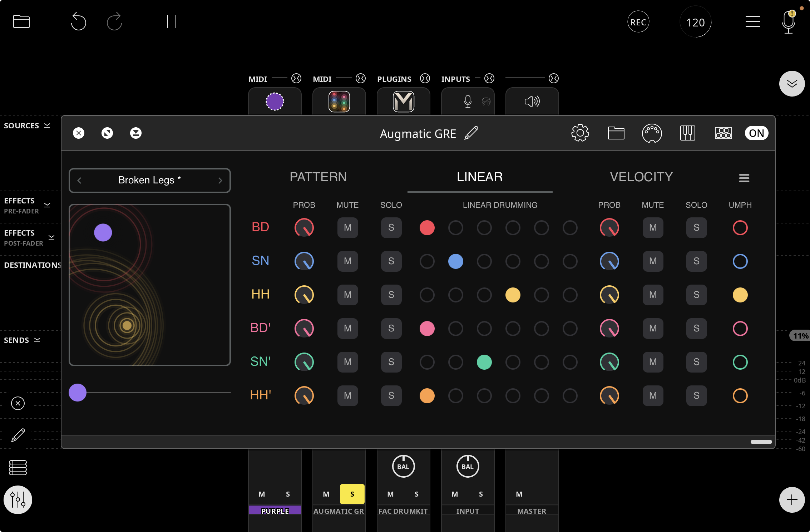810x532 pixels.
Task: Advance to the next preset after Broken Legs
Action: click(220, 181)
